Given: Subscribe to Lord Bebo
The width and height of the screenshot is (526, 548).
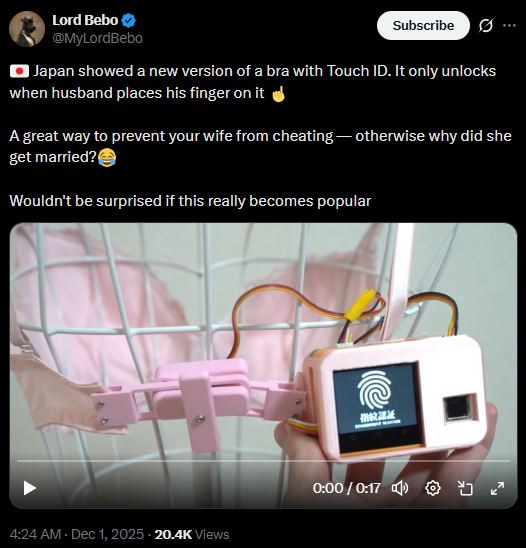Looking at the screenshot, I should click(423, 26).
